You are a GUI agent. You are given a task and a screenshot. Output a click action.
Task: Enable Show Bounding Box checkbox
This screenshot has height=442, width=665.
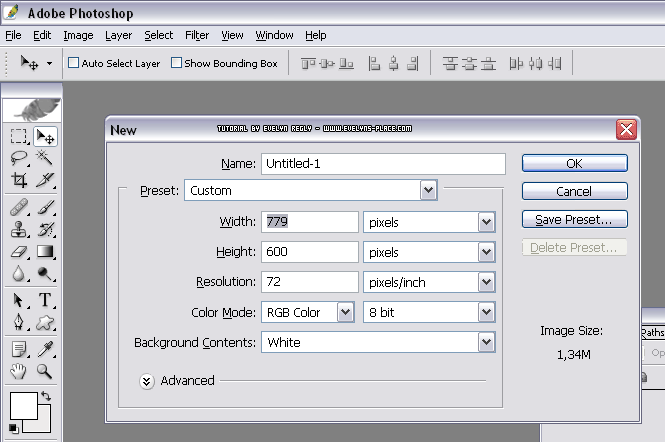176,63
